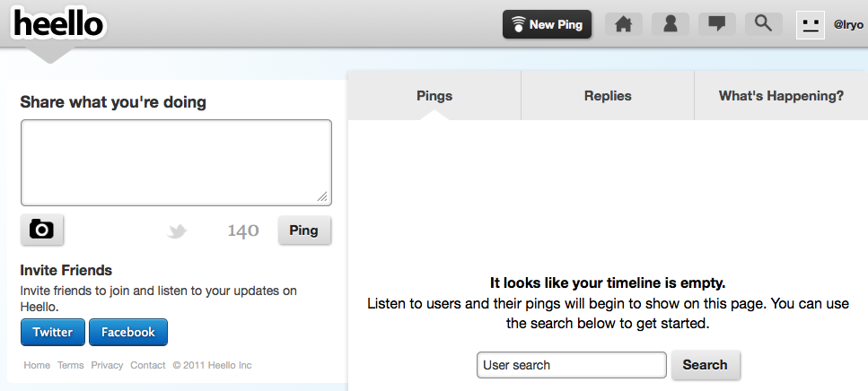Click the User search field
Screen dimensions: 868x391
[571, 365]
